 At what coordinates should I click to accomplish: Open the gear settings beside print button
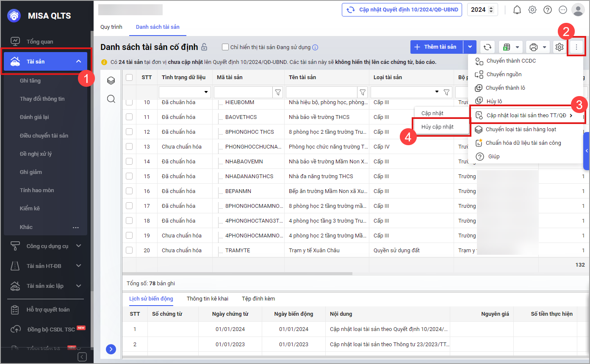pyautogui.click(x=560, y=47)
